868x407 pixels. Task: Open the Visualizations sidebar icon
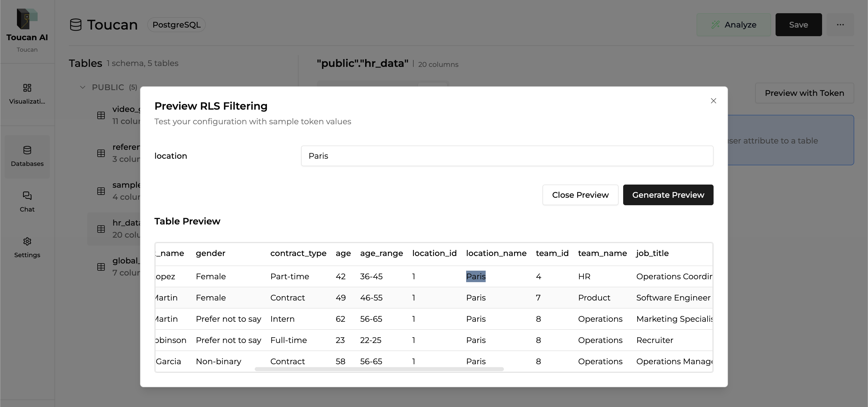[x=27, y=88]
